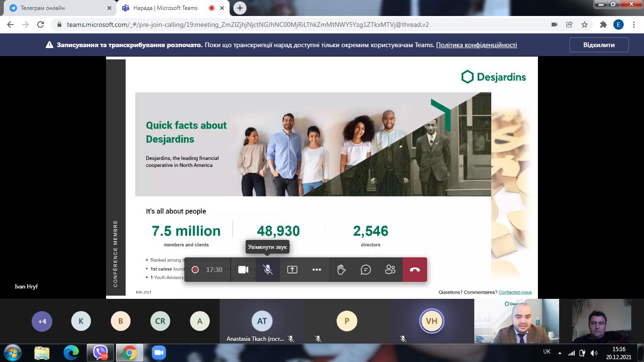Show the participants list
The width and height of the screenshot is (644, 362).
tap(390, 270)
